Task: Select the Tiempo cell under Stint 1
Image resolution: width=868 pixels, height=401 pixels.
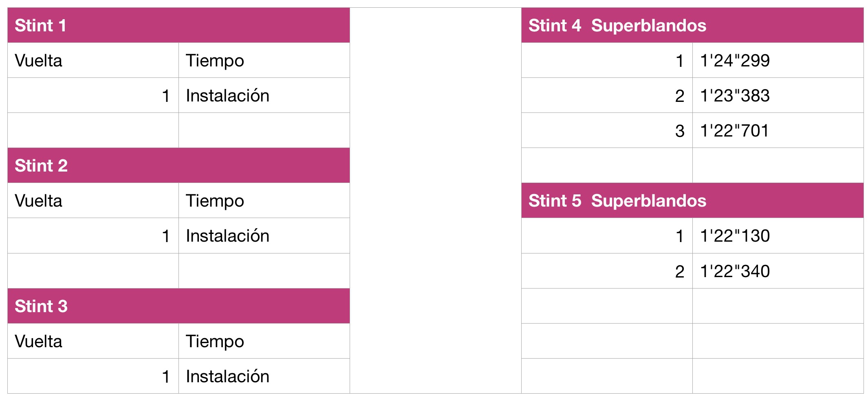Action: pyautogui.click(x=264, y=60)
